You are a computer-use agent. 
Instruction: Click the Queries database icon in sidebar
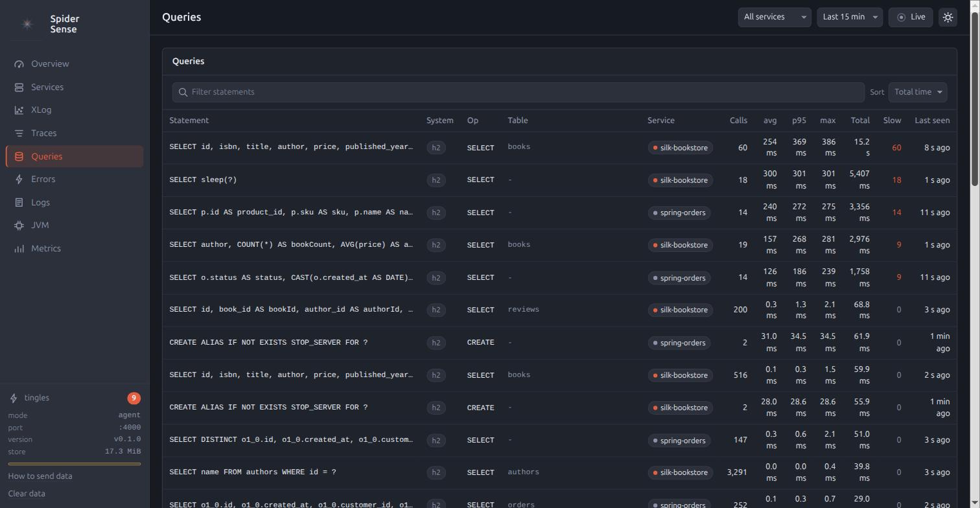[x=19, y=156]
